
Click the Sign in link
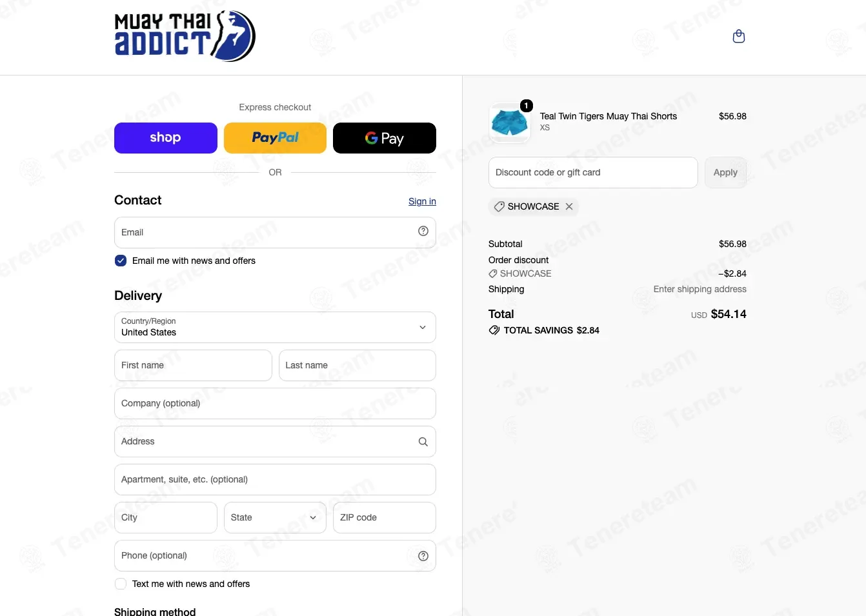(x=422, y=201)
